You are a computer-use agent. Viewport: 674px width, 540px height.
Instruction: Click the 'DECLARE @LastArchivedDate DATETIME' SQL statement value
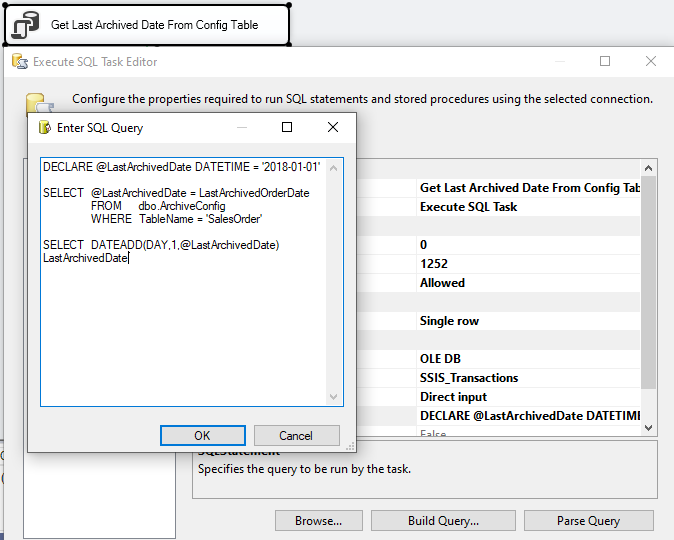(x=530, y=416)
